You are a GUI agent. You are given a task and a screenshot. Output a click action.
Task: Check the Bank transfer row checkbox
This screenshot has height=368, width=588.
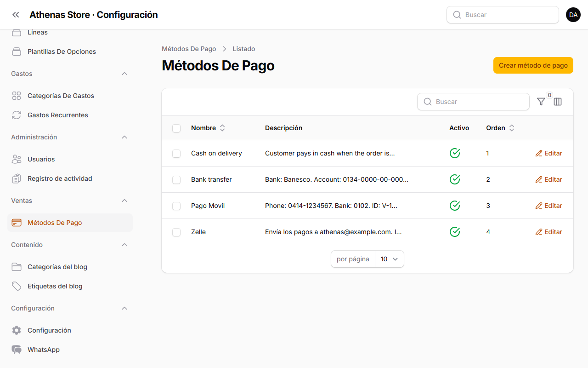point(176,180)
